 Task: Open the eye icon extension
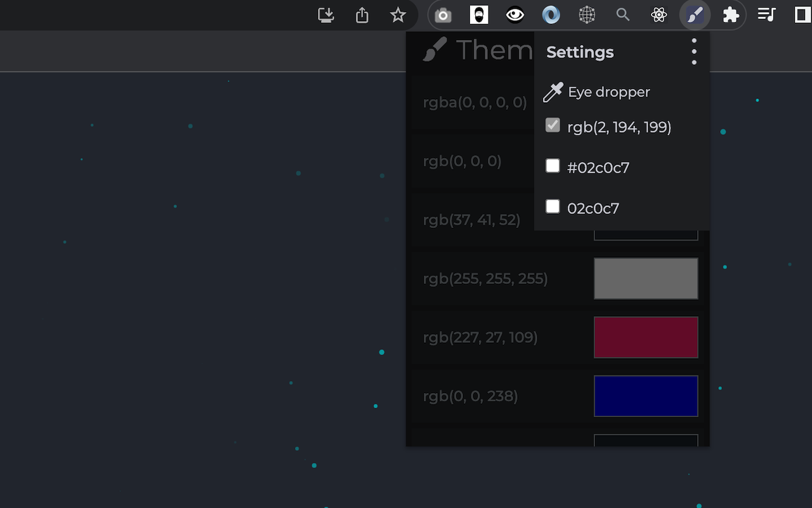[515, 15]
